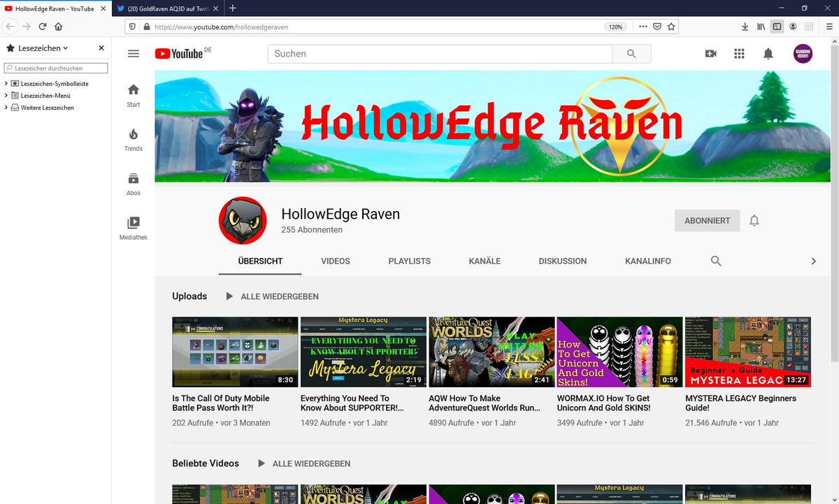The width and height of the screenshot is (839, 504).
Task: Open the Firefox account icon
Action: 793,27
